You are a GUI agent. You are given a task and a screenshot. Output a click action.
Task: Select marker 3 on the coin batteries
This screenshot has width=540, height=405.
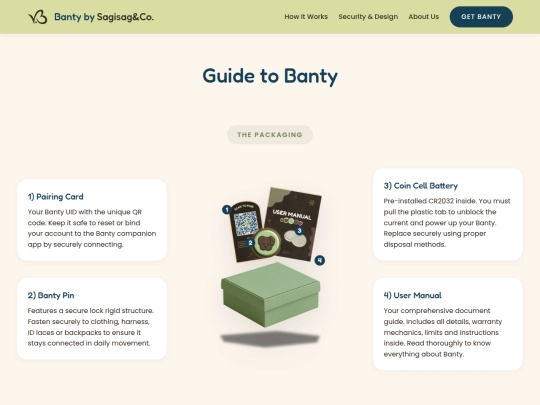(299, 230)
